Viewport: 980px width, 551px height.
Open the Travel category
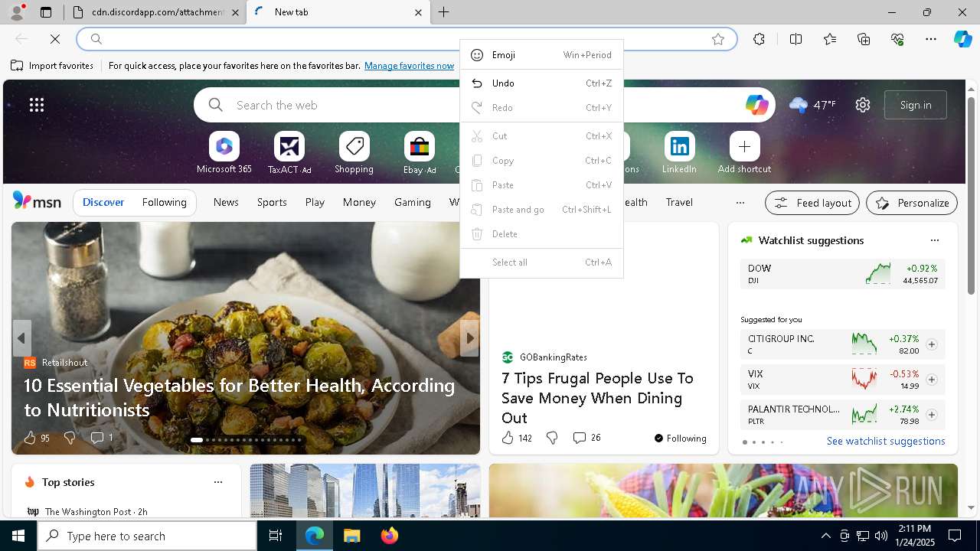[679, 202]
